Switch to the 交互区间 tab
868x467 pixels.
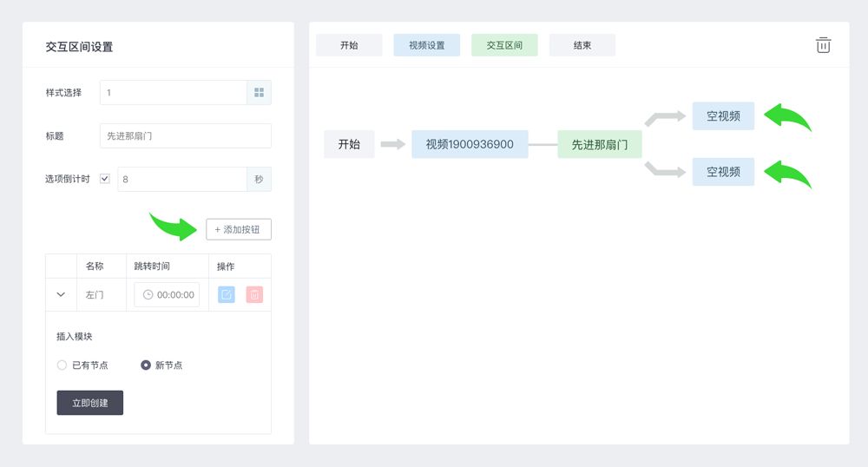click(x=504, y=45)
